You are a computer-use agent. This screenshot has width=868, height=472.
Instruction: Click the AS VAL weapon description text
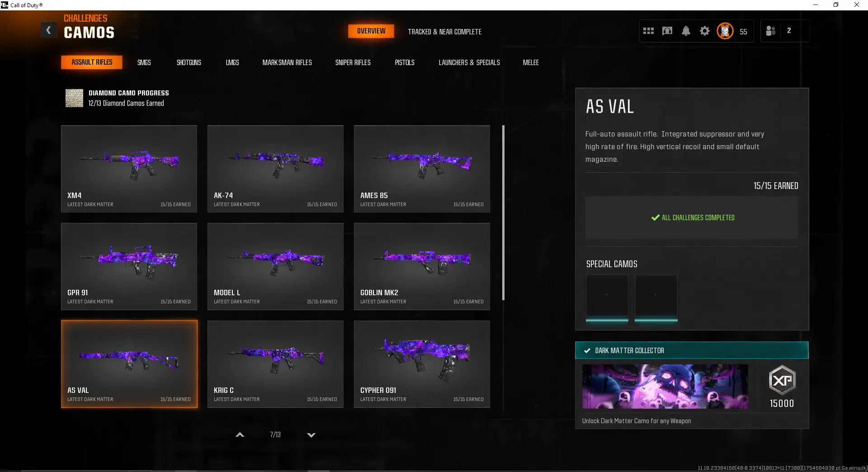point(675,146)
